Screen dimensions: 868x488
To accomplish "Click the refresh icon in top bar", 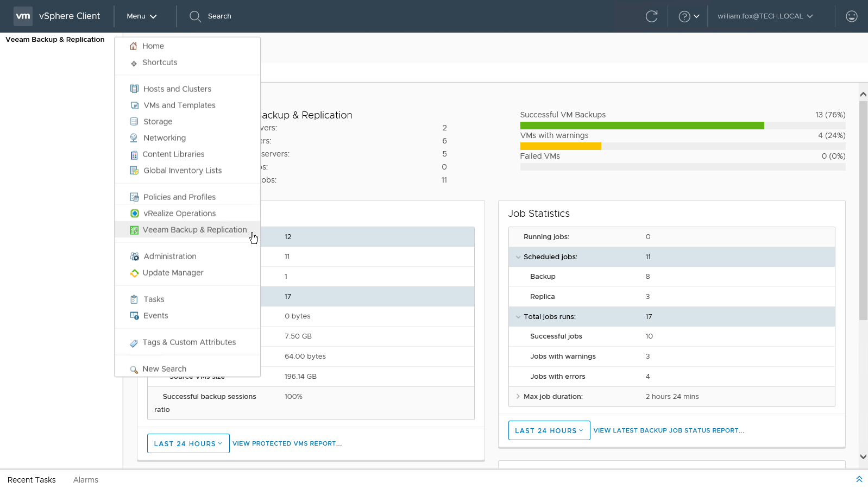I will click(x=651, y=16).
